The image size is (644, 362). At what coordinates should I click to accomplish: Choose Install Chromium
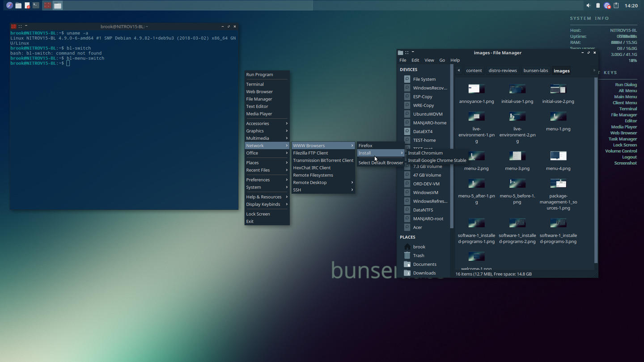pos(437,153)
